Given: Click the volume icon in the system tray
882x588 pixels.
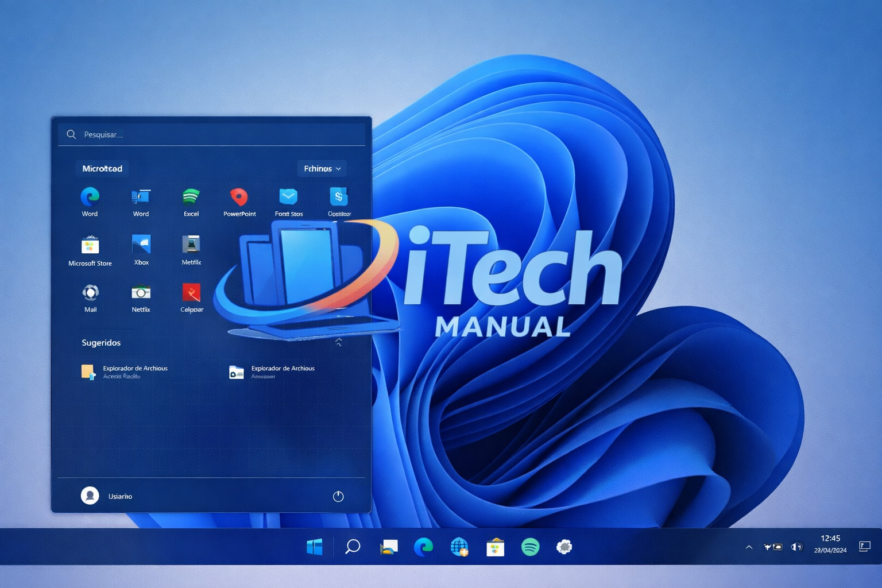Looking at the screenshot, I should (796, 547).
